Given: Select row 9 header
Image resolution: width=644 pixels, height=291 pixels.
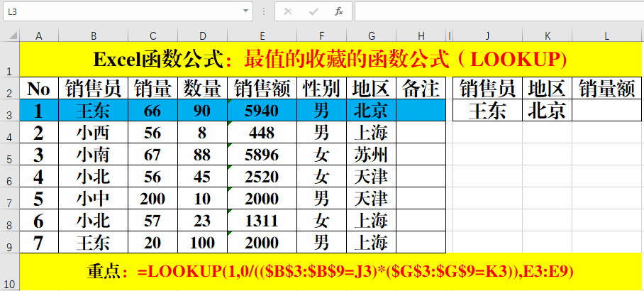Looking at the screenshot, I should coord(10,242).
